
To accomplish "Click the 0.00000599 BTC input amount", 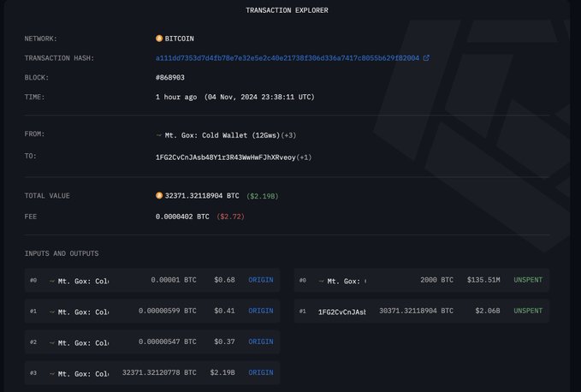I will click(x=168, y=311).
